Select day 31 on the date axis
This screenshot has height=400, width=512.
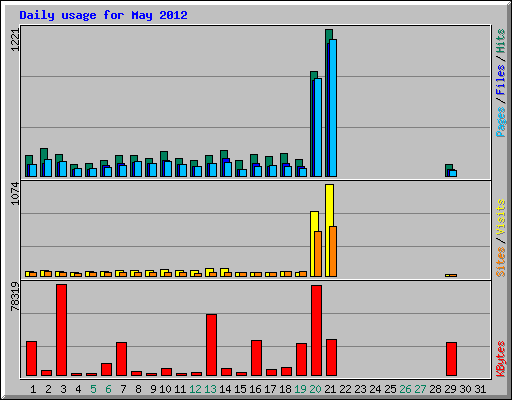pos(480,389)
